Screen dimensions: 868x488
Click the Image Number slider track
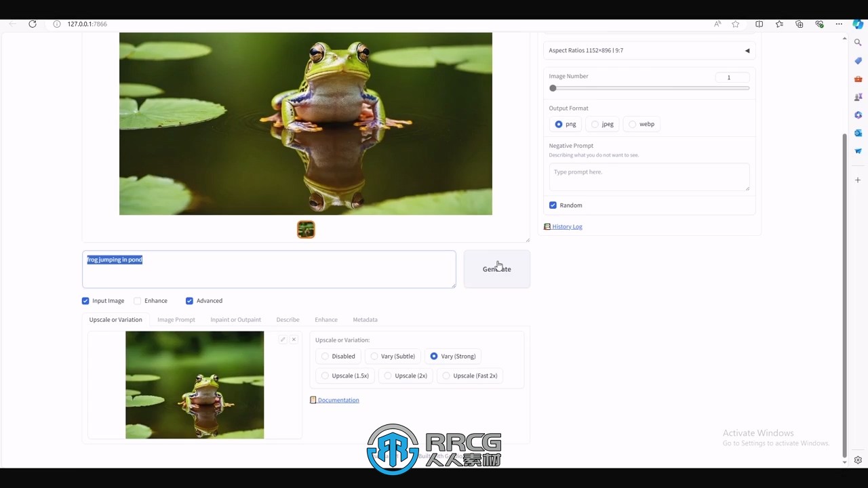click(x=650, y=88)
